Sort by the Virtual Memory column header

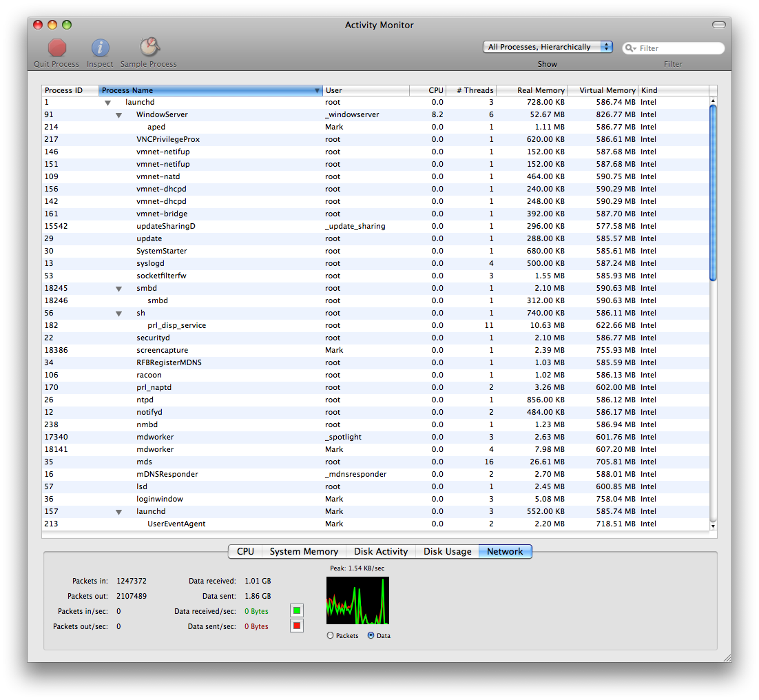pyautogui.click(x=603, y=90)
